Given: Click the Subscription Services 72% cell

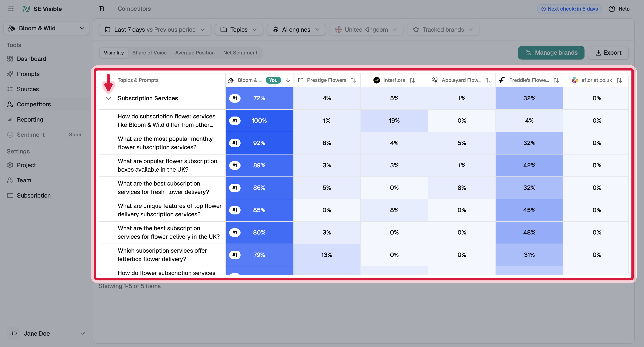Looking at the screenshot, I should click(259, 98).
